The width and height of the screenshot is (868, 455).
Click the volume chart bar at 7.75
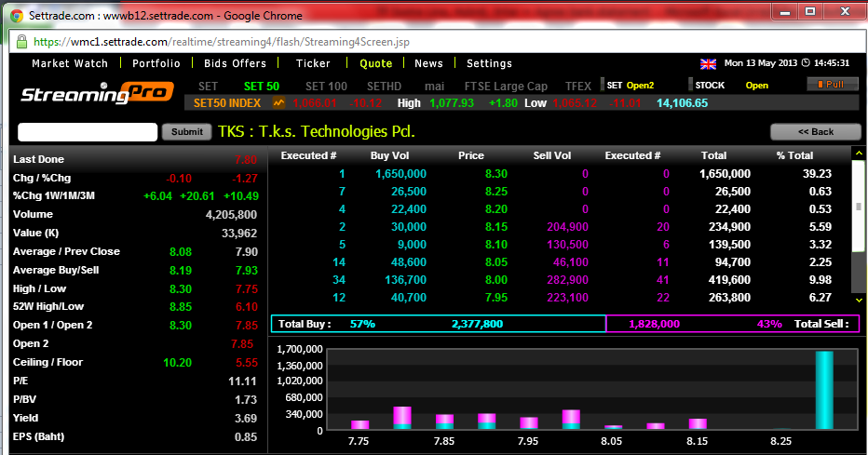coord(359,424)
